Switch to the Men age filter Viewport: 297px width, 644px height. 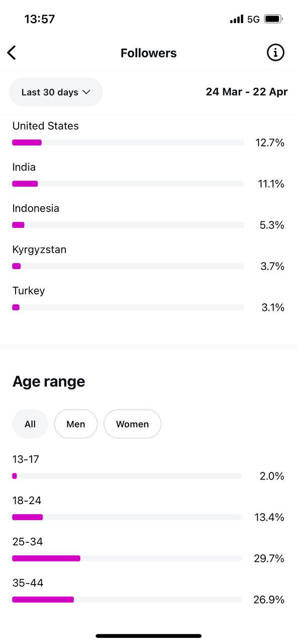point(76,424)
